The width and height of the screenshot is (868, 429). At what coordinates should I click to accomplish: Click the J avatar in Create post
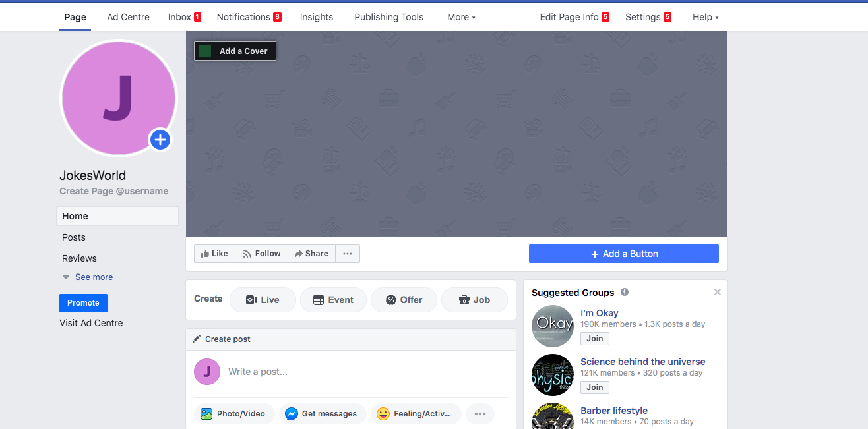point(207,372)
